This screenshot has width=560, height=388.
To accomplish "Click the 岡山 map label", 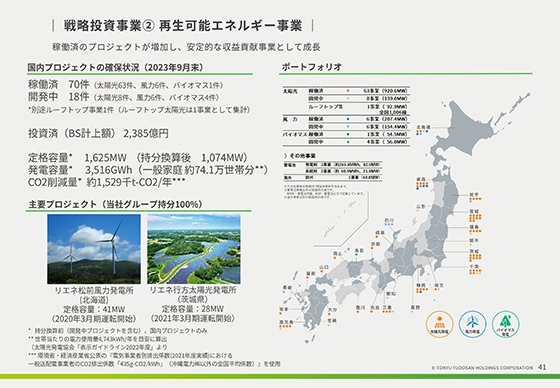I will (x=338, y=254).
